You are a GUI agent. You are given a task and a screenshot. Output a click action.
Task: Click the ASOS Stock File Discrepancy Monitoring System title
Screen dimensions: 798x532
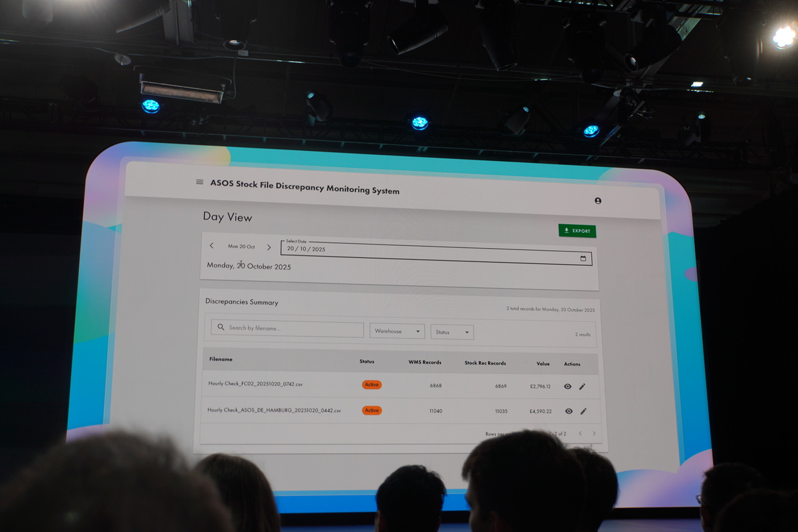coord(305,186)
